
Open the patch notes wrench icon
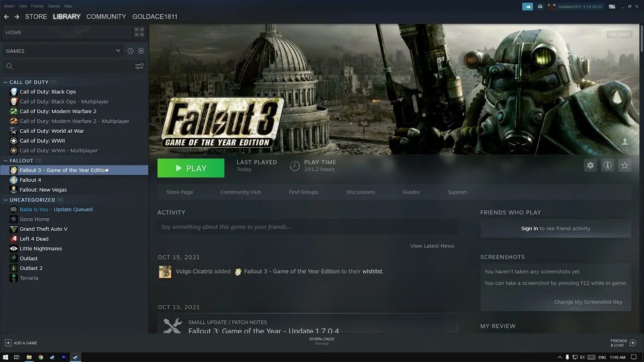click(173, 326)
